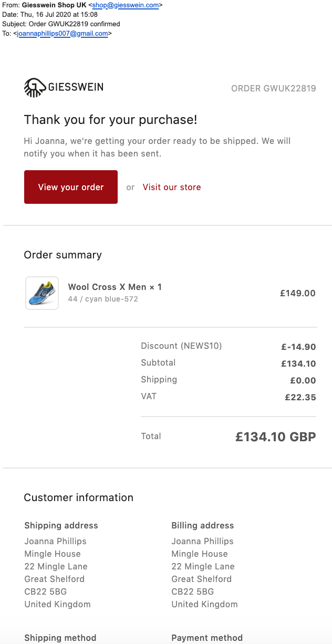This screenshot has width=332, height=644.
Task: Click the Discount (NEWS10) label
Action: 181,346
